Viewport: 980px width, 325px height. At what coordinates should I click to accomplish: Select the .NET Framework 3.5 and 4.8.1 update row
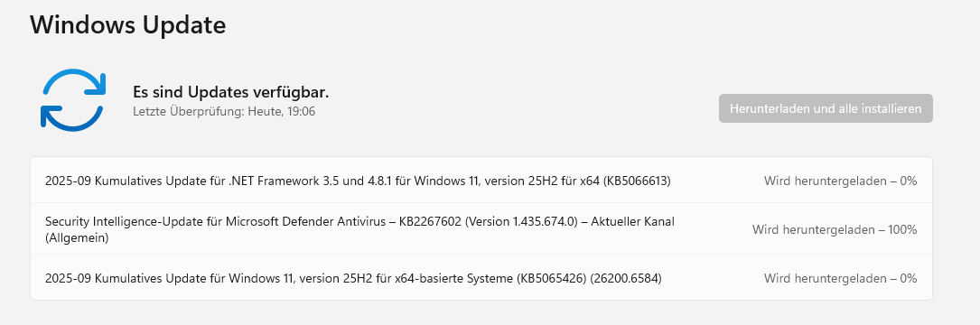pyautogui.click(x=481, y=180)
